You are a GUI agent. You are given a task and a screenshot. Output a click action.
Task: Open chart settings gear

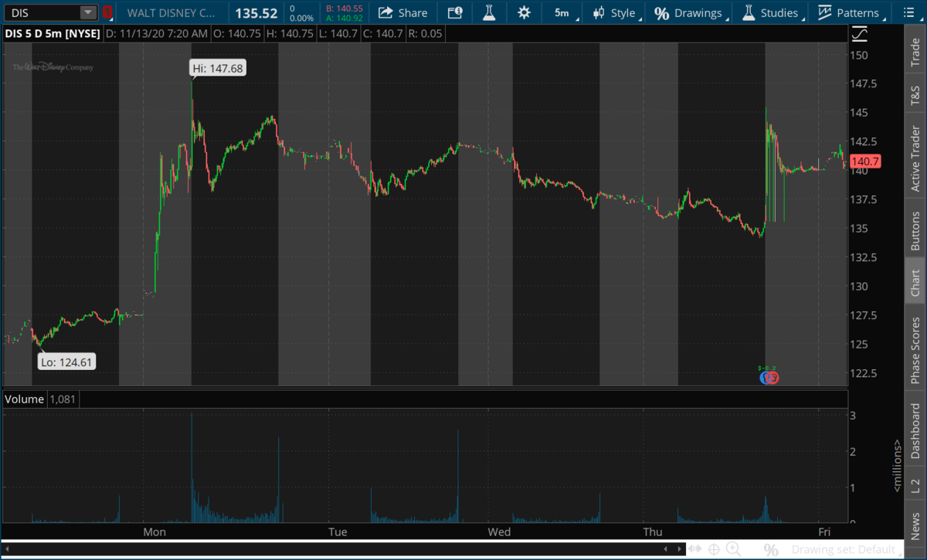pos(525,12)
